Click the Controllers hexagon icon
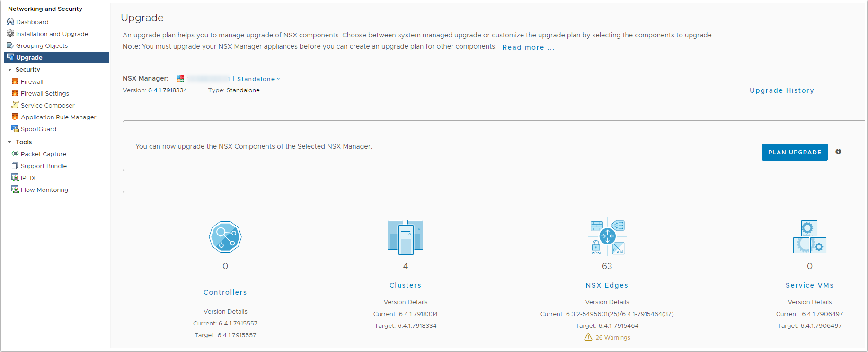The width and height of the screenshot is (868, 352). 225,236
